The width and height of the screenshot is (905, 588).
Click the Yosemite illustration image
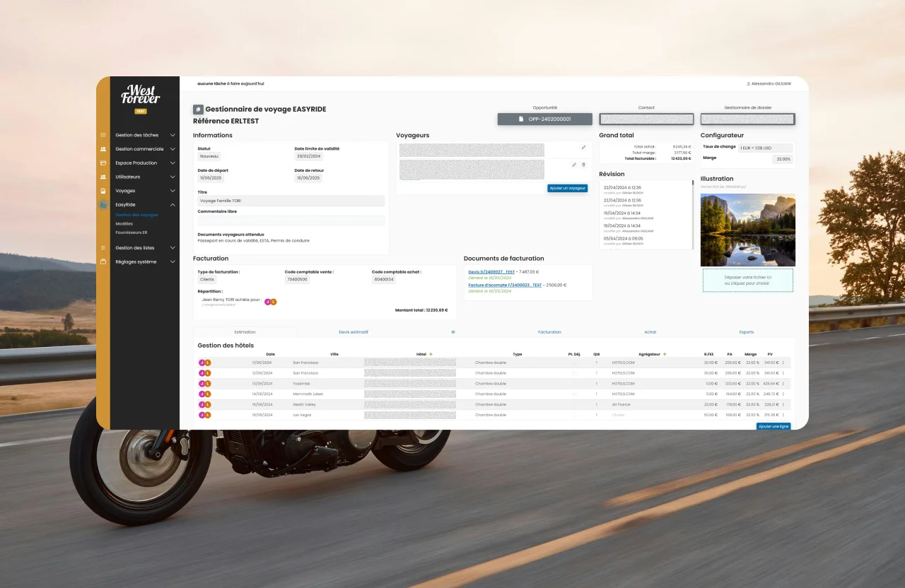747,230
